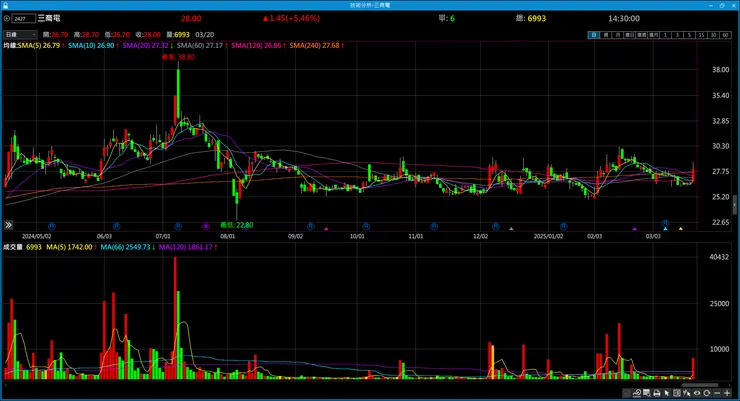740x401 pixels.
Task: Click the 均線 moving average label
Action: [10, 45]
